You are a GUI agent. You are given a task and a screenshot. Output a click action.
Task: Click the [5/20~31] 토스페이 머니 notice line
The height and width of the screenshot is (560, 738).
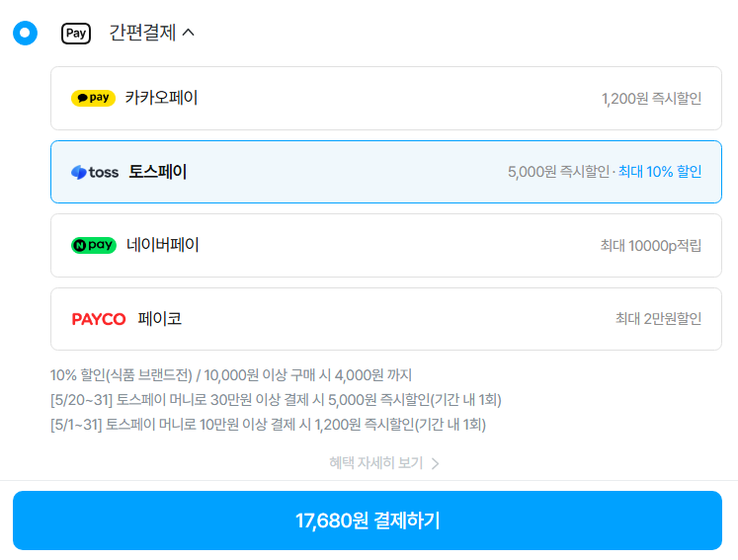[276, 400]
